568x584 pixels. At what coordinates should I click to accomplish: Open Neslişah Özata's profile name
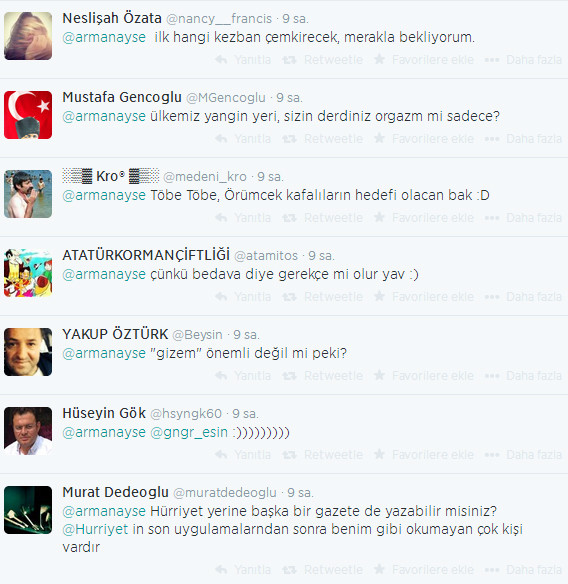(112, 18)
